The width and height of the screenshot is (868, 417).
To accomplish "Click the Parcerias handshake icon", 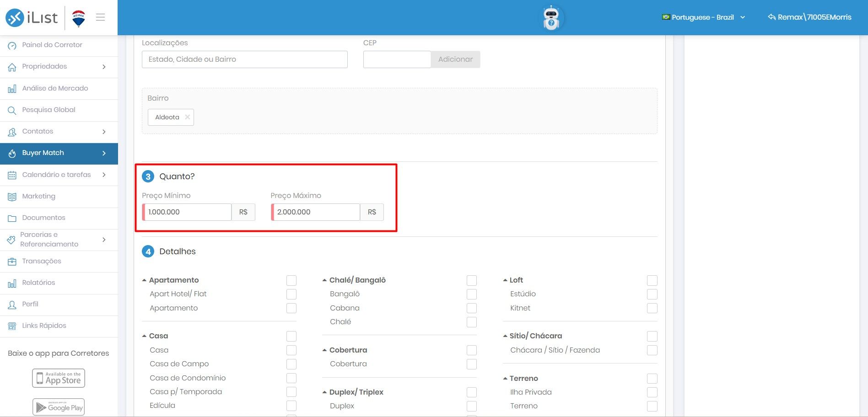I will 11,240.
